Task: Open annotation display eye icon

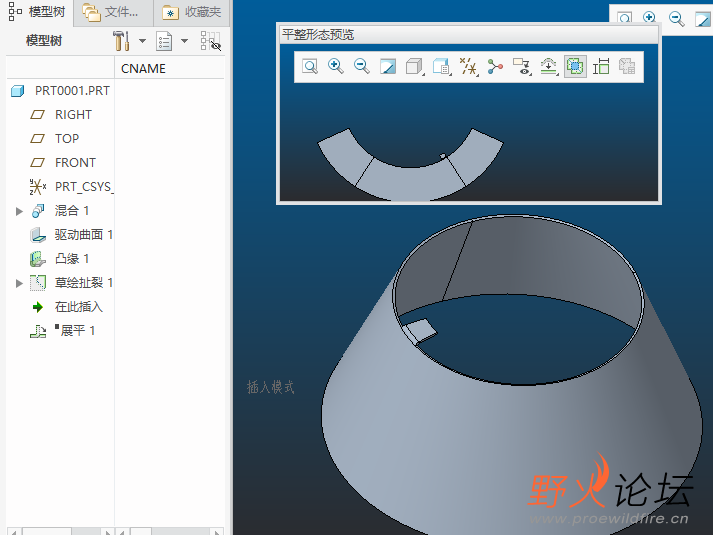Action: coord(522,67)
